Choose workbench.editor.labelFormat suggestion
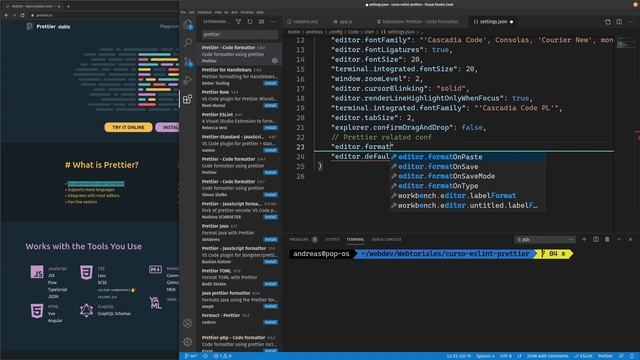The height and width of the screenshot is (360, 640). tap(467, 196)
